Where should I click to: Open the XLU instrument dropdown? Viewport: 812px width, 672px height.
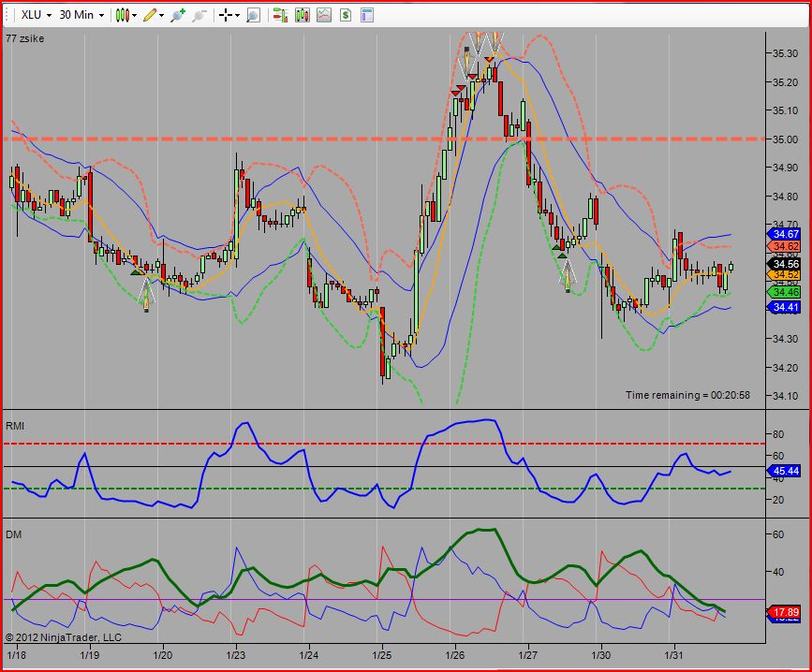pyautogui.click(x=36, y=15)
